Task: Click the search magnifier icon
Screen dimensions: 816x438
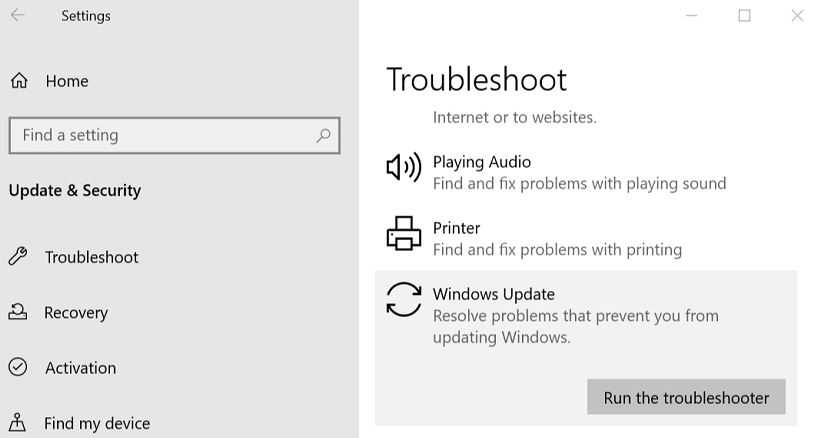Action: click(x=323, y=135)
